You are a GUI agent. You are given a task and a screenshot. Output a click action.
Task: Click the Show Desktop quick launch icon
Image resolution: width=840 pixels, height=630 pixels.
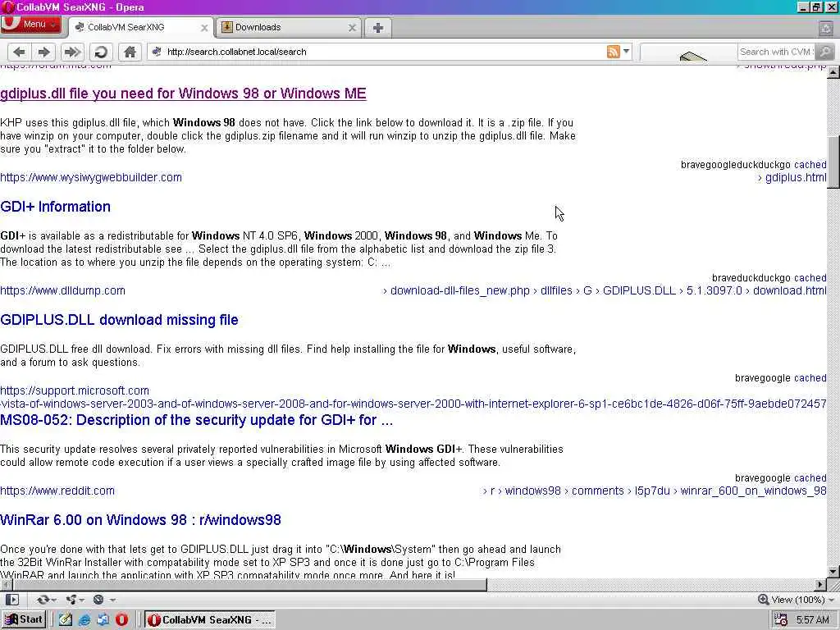tap(66, 620)
